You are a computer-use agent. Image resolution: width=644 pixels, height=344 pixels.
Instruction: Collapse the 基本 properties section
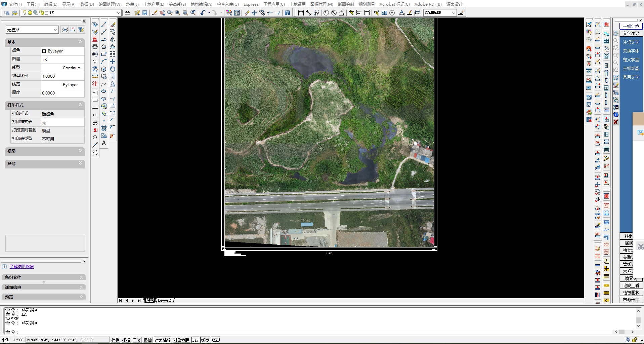tap(80, 42)
